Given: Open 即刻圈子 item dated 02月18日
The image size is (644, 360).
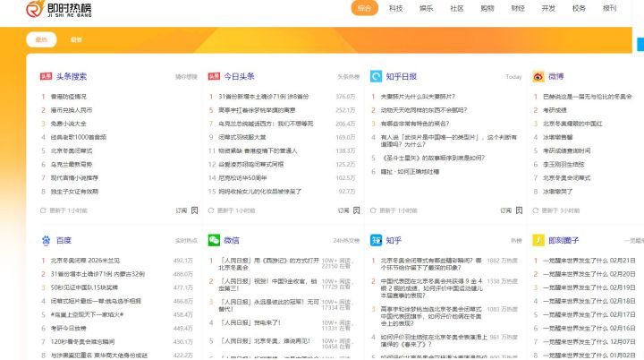Looking at the screenshot, I should coord(589,301).
